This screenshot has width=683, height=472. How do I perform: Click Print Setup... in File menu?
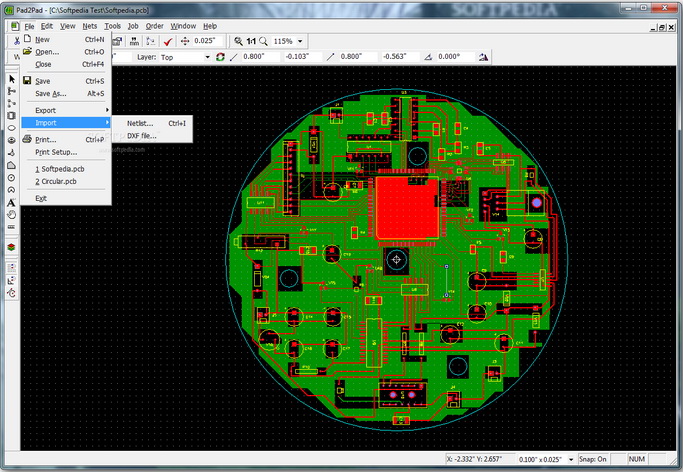click(56, 152)
